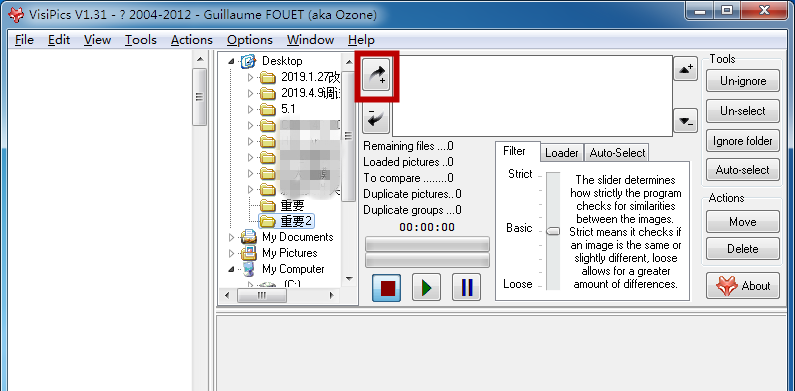The width and height of the screenshot is (795, 391).
Task: Click the Ignore folder button
Action: click(x=743, y=140)
